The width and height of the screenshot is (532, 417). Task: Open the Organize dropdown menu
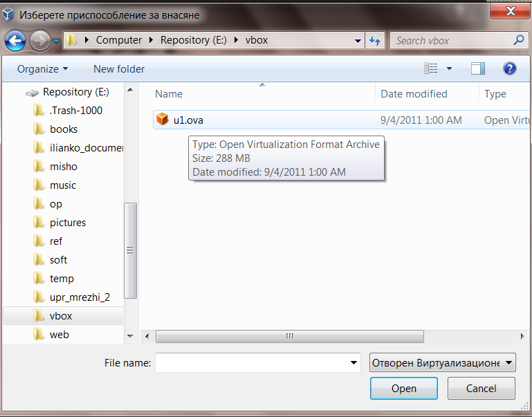tap(42, 69)
